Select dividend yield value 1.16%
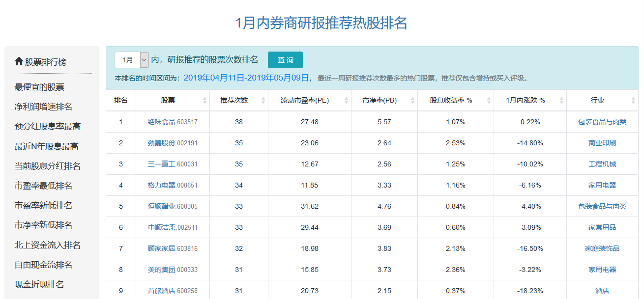 click(x=456, y=185)
